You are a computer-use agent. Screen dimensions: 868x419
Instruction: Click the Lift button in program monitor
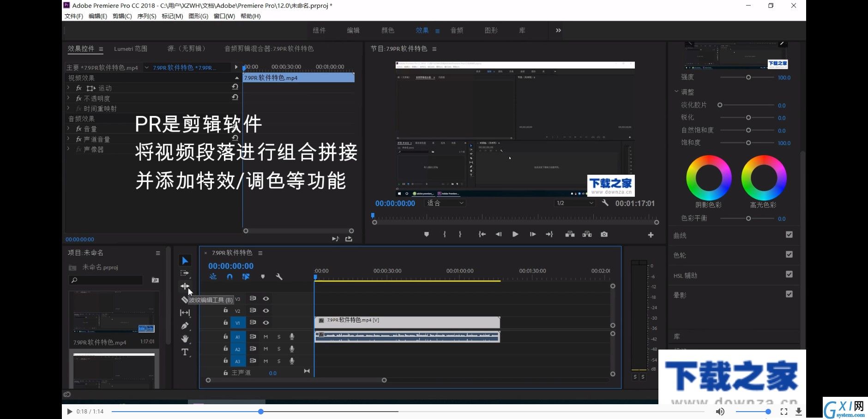[x=570, y=235]
